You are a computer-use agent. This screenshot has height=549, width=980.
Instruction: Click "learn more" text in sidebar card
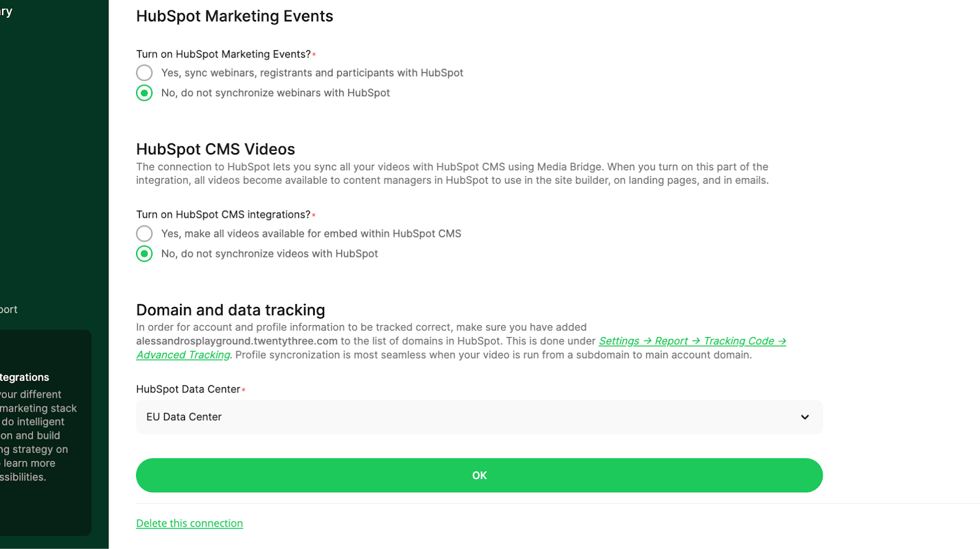[x=29, y=463]
